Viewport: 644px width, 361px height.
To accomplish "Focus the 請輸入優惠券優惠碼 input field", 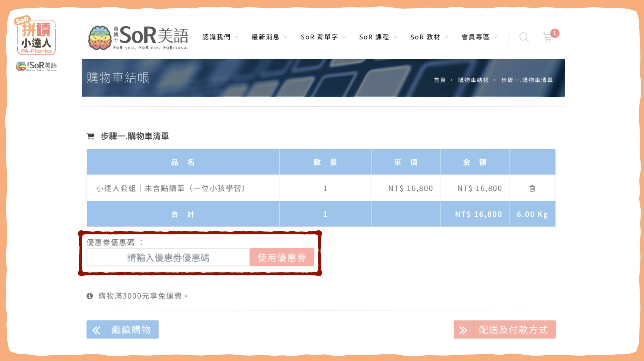I will point(168,257).
